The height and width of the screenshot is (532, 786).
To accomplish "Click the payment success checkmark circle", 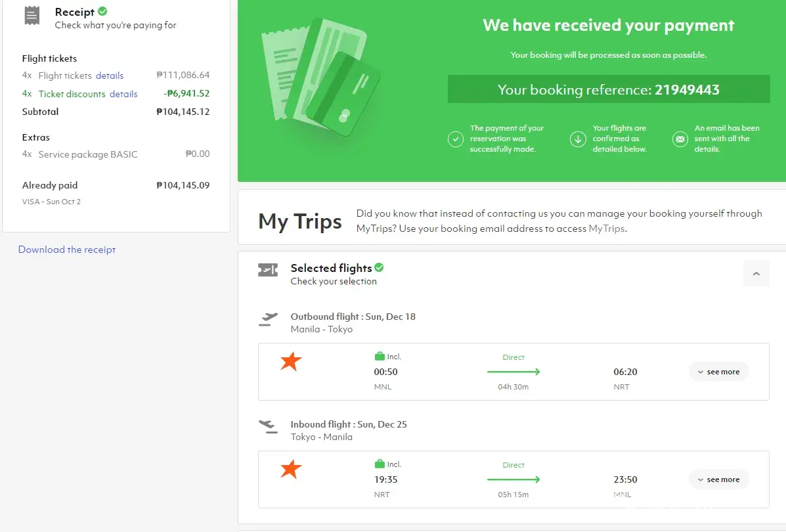I will click(x=456, y=139).
